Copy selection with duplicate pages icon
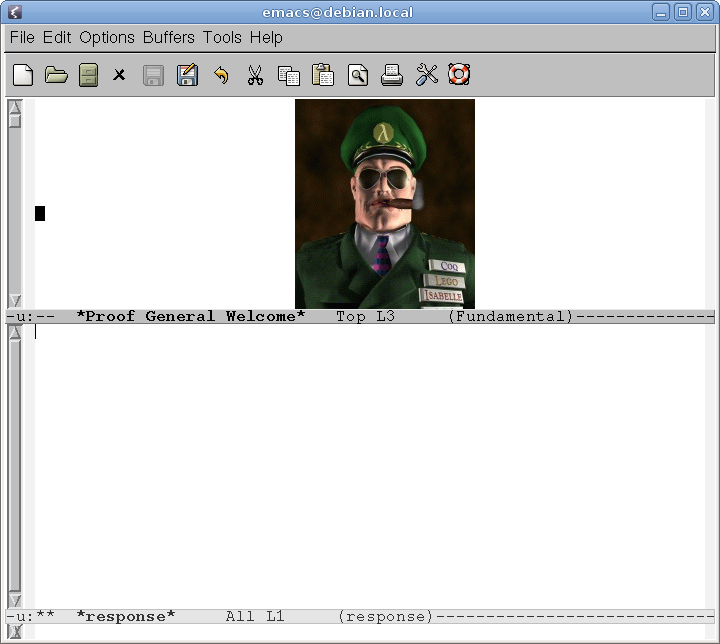The image size is (720, 644). pyautogui.click(x=289, y=75)
